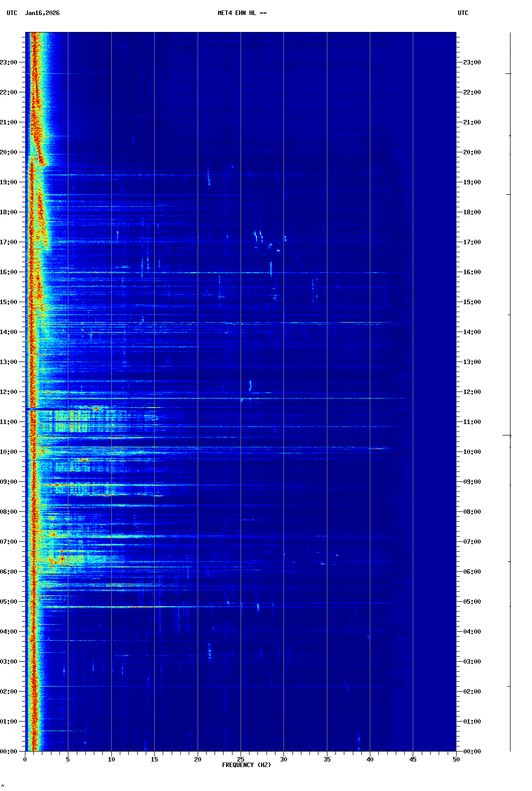This screenshot has height=791, width=532.
Task: Select the 12:00 time marker on right axis
Action: point(472,392)
